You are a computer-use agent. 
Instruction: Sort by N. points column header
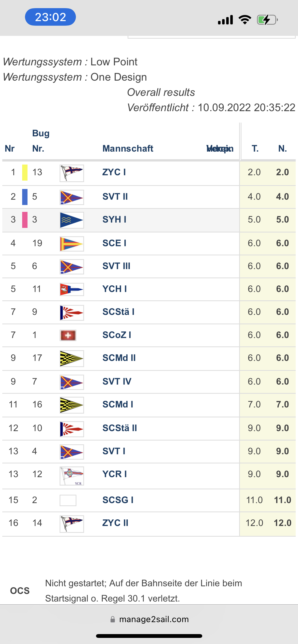(282, 148)
